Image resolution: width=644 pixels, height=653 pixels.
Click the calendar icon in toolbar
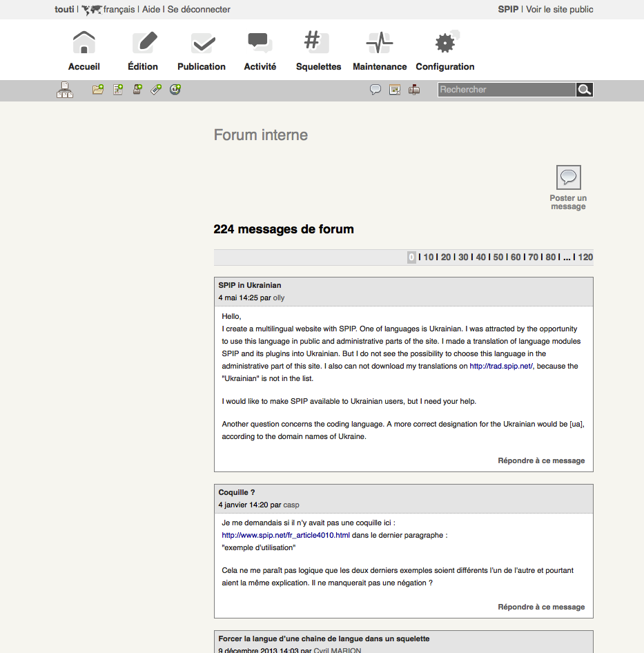click(395, 90)
